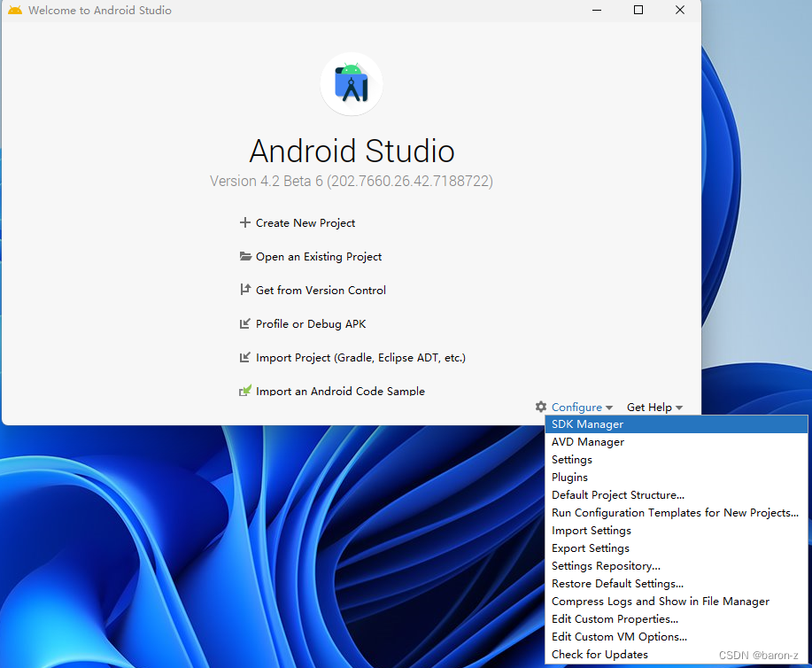Close the Welcome to Android Studio window
This screenshot has height=668, width=812.
(x=680, y=10)
